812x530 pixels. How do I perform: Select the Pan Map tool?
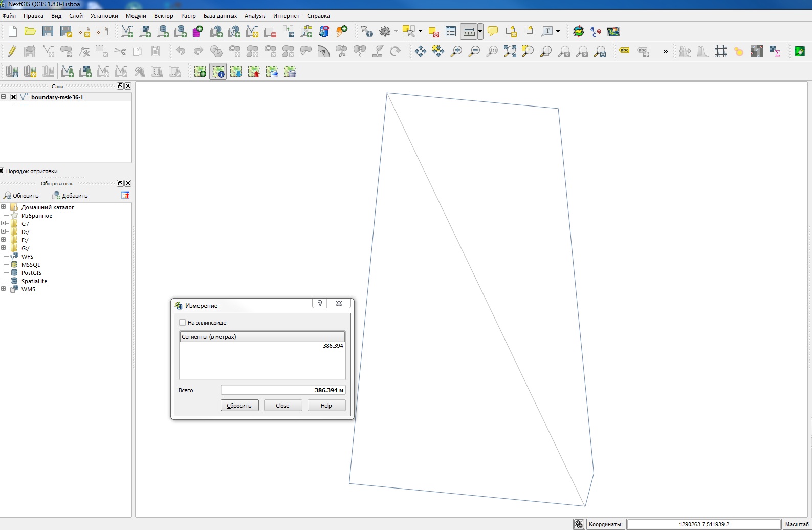pos(420,51)
